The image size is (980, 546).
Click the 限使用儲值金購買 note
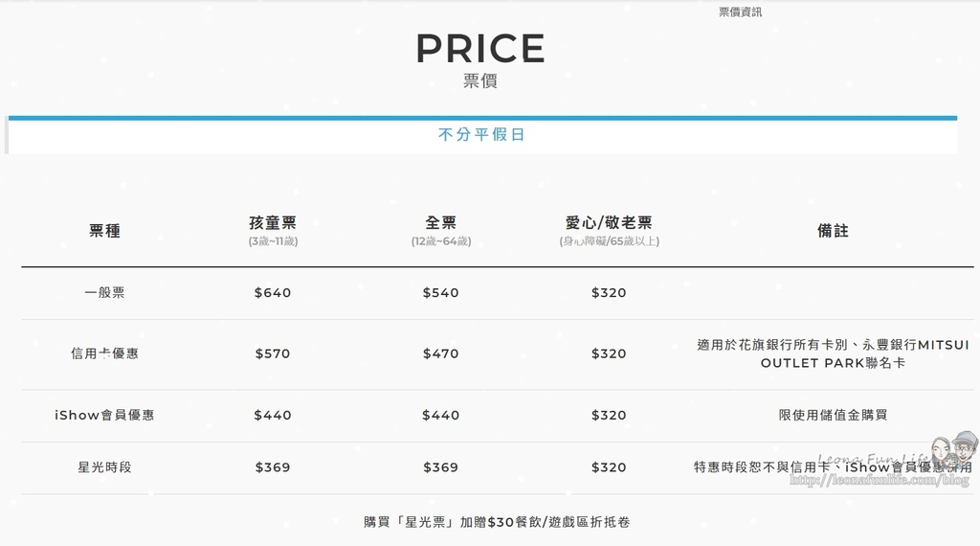point(833,416)
